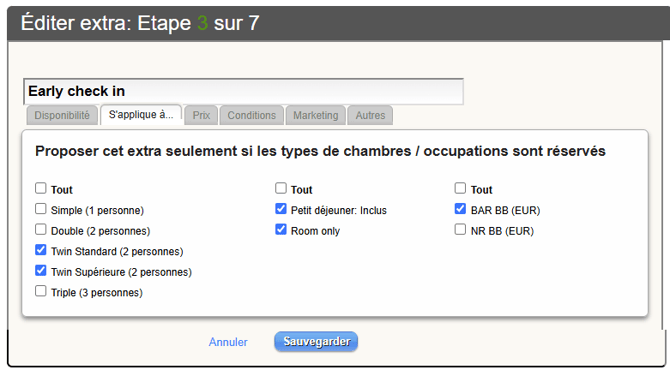Check the Tout box above BAR BB
Viewport: 670px width, 370px height.
pyautogui.click(x=460, y=188)
